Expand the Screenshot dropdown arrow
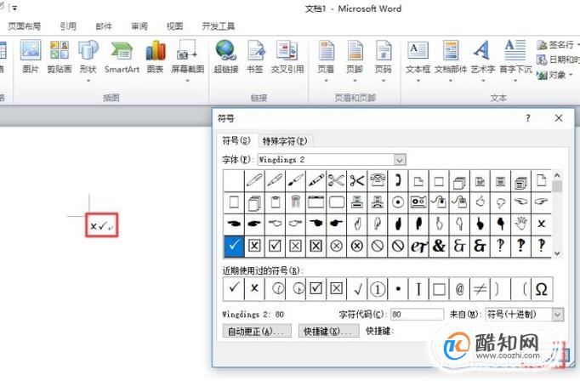Image resolution: width=580 pixels, height=392 pixels. tap(188, 80)
